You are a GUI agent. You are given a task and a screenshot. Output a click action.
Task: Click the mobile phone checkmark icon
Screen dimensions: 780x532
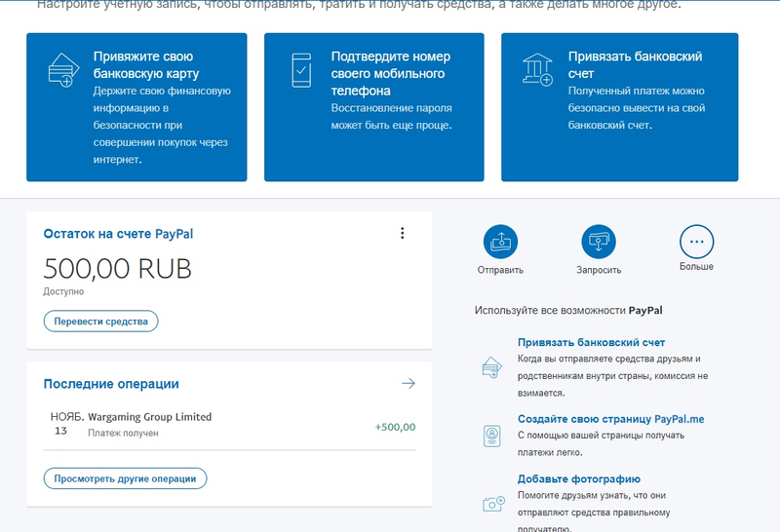(x=301, y=70)
